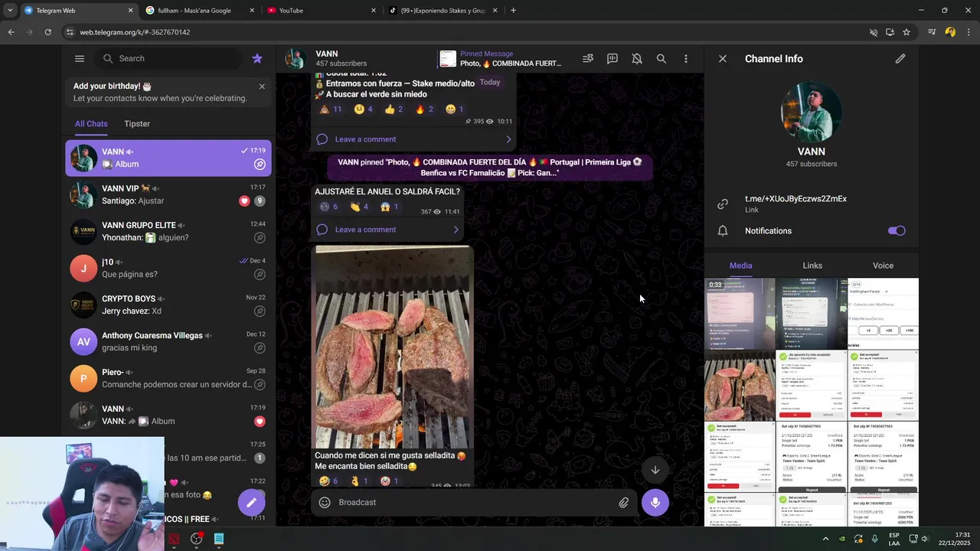
Task: Click the attachment paperclip icon
Action: [624, 503]
